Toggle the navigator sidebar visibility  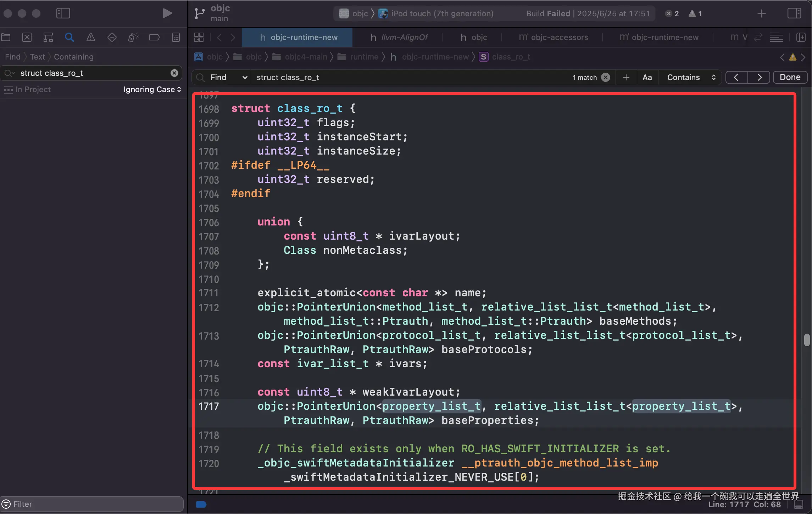point(63,13)
